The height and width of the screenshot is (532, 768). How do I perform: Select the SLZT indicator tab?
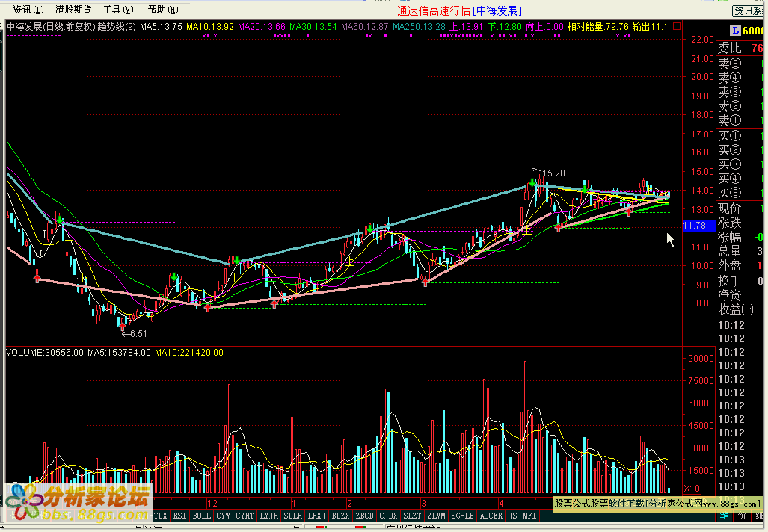tap(412, 516)
